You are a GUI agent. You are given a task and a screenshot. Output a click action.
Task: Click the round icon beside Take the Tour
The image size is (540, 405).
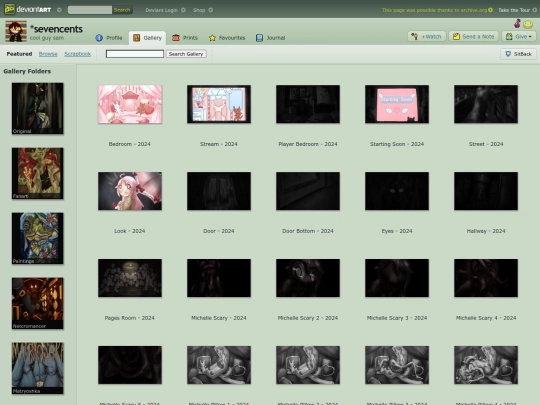pos(534,10)
